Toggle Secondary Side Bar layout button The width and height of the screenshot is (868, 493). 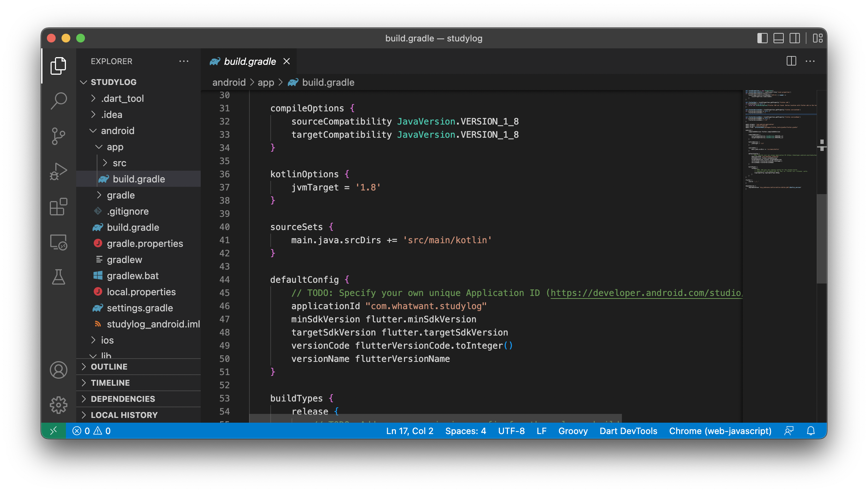click(x=794, y=38)
